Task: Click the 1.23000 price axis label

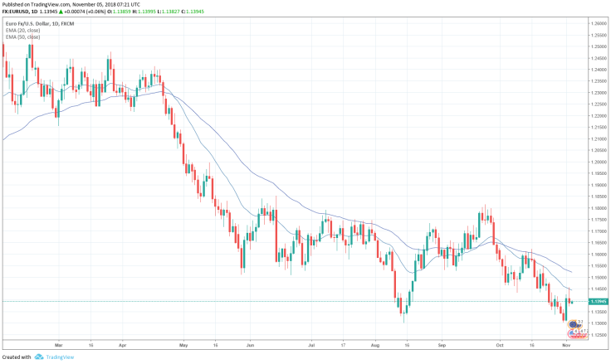Action: (599, 93)
